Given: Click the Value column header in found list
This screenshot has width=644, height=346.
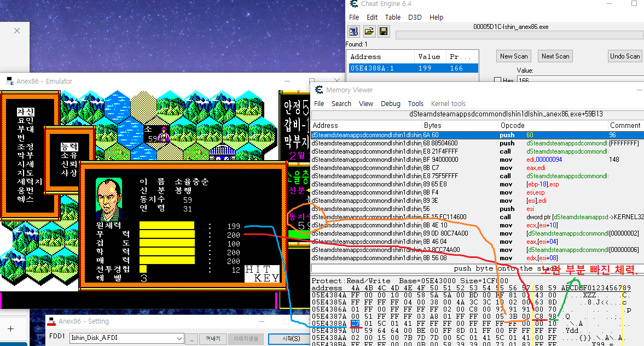Looking at the screenshot, I should [430, 57].
